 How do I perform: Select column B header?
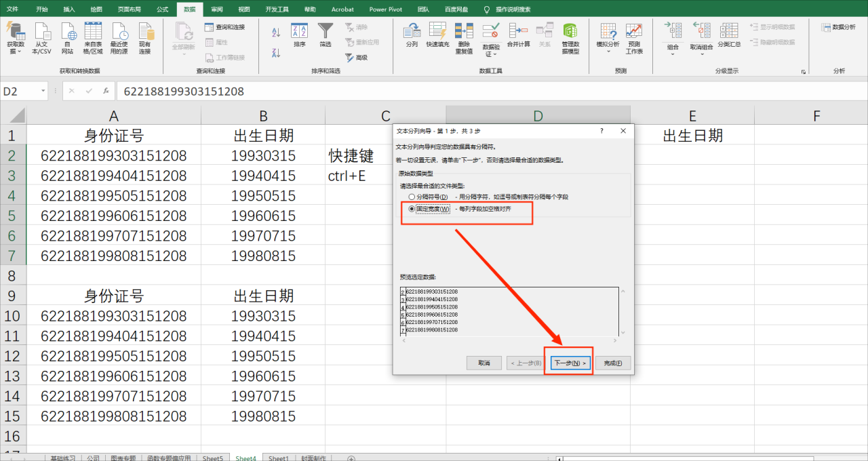(x=263, y=116)
